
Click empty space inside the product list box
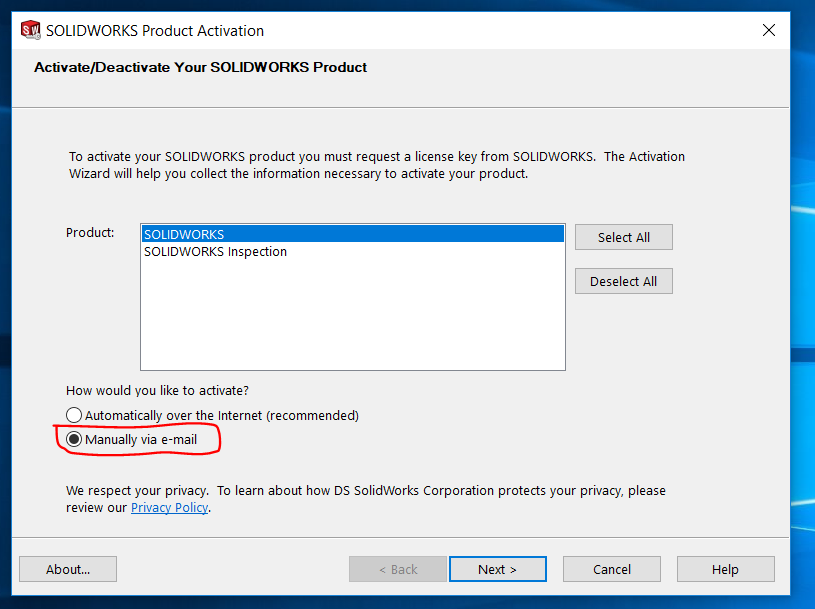(352, 320)
